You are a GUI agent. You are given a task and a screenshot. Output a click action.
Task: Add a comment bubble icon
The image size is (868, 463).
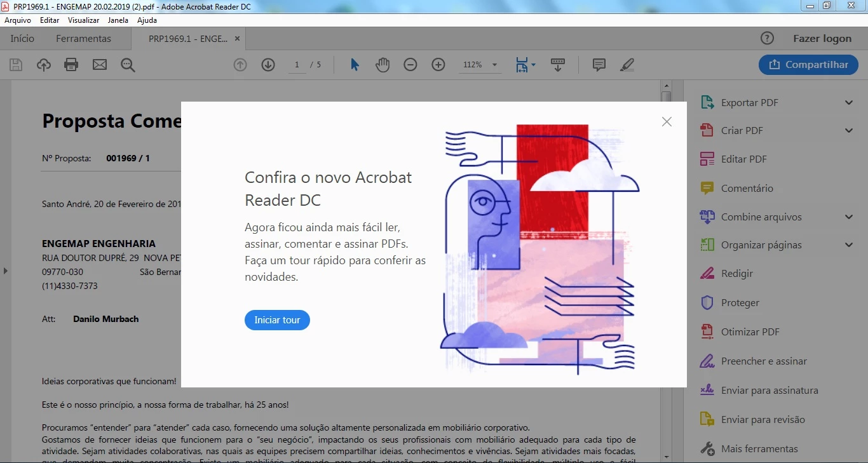click(599, 65)
